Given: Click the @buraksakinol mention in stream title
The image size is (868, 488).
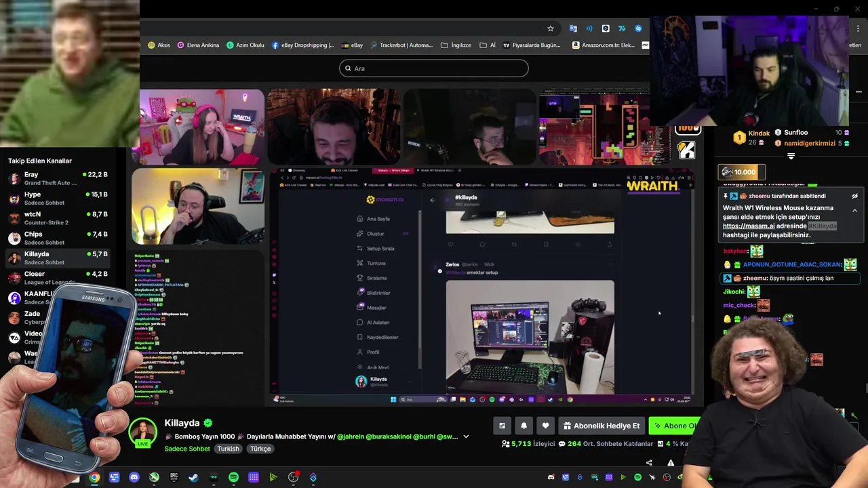Looking at the screenshot, I should coord(389,436).
